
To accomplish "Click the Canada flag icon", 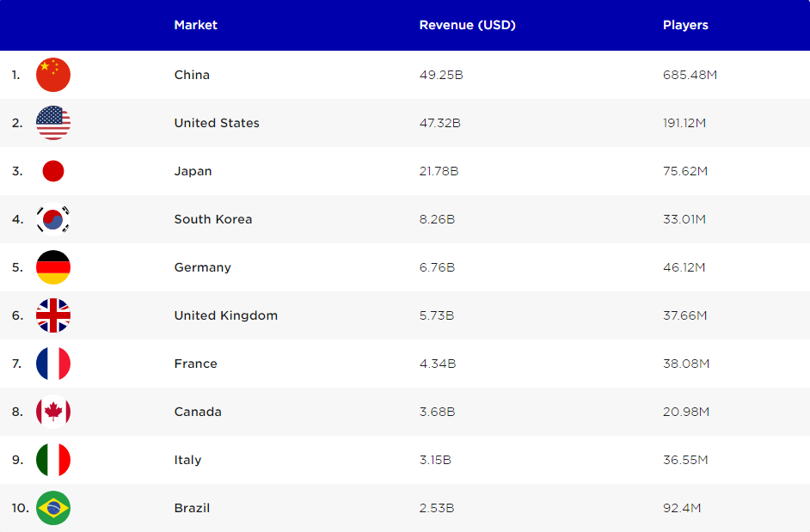I will click(53, 412).
